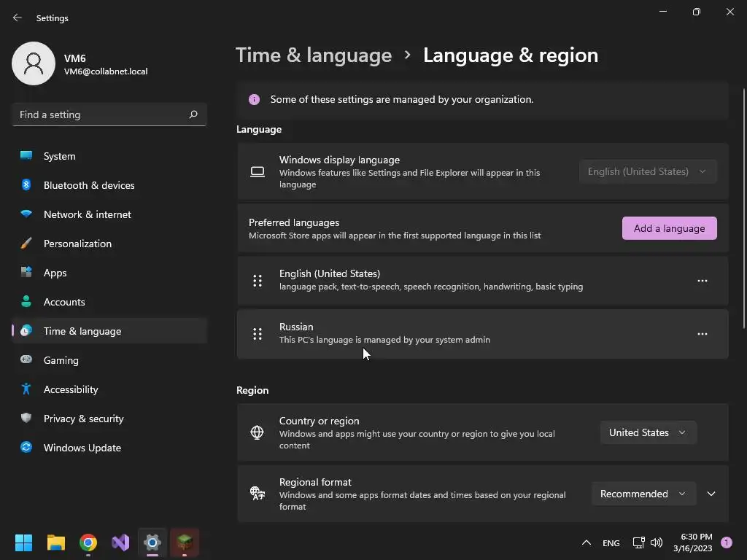Open Regional format Recommended dropdown

(x=643, y=494)
